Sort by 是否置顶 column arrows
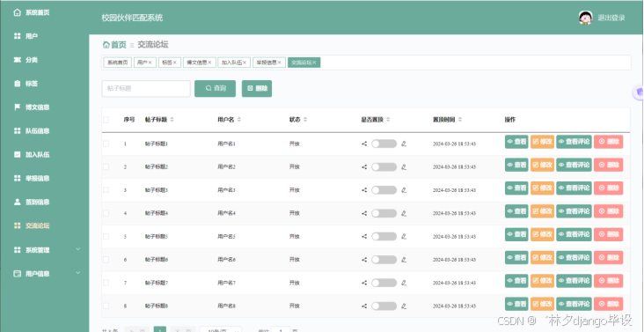This screenshot has width=644, height=332. 388,120
